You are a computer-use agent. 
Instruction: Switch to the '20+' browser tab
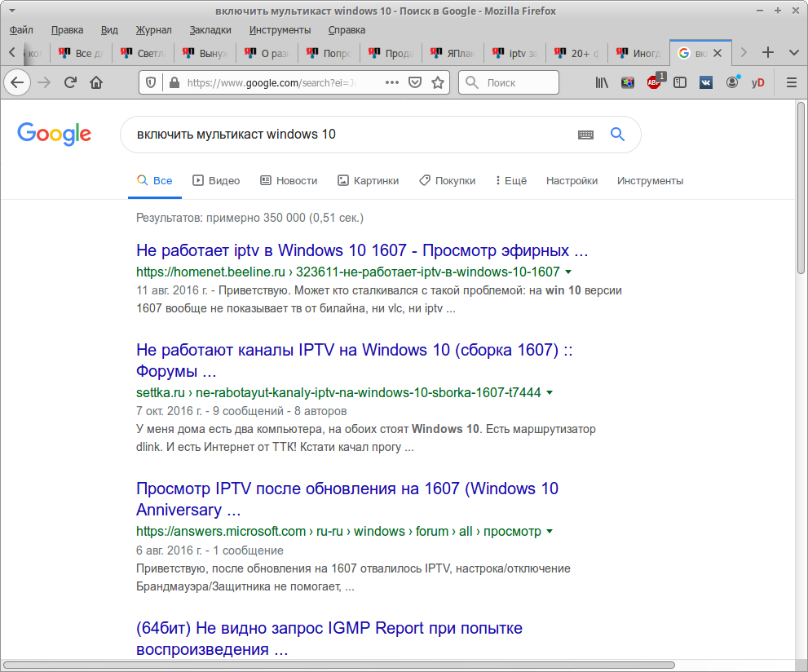(x=576, y=53)
